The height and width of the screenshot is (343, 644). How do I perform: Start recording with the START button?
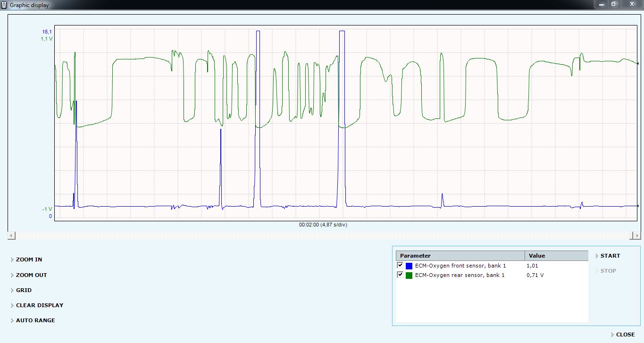tap(610, 256)
